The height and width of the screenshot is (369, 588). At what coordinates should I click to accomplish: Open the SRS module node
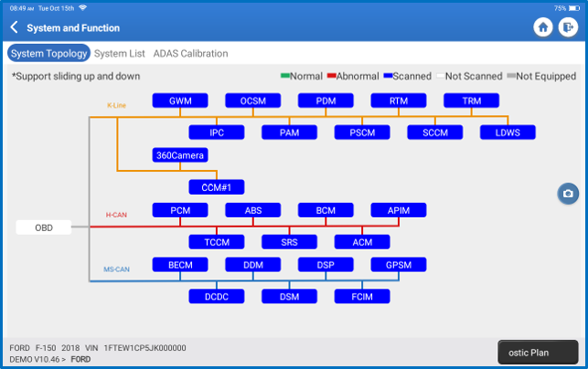(x=290, y=242)
